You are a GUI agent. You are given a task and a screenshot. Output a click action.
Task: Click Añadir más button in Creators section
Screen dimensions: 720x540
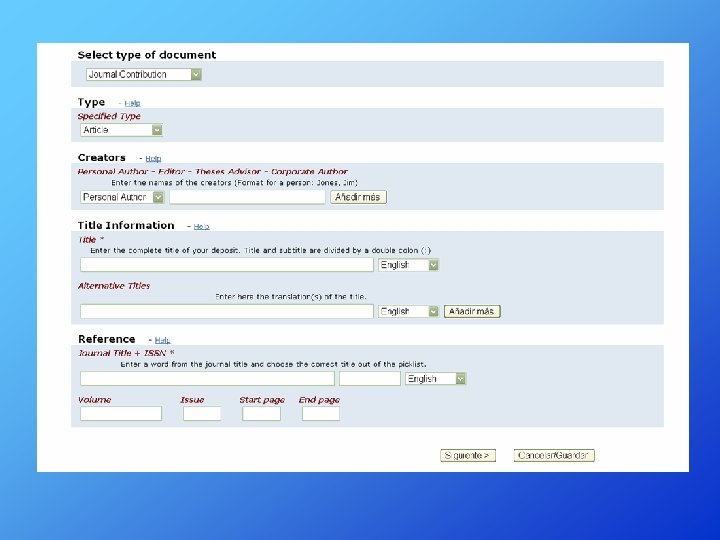coord(358,197)
